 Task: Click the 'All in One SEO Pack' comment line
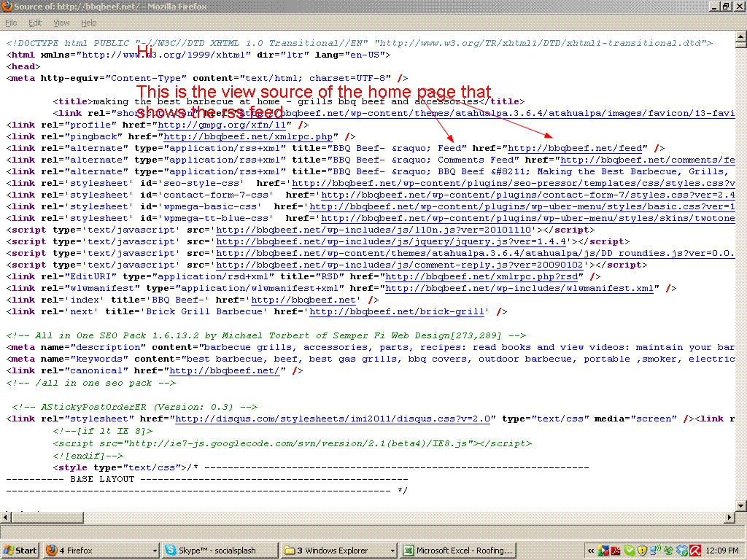click(x=266, y=335)
